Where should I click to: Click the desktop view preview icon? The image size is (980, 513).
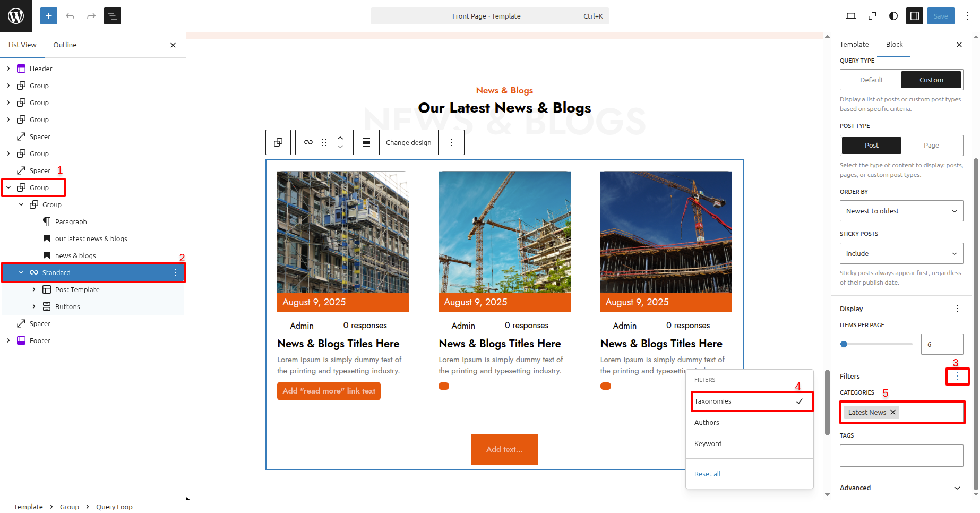pos(850,16)
